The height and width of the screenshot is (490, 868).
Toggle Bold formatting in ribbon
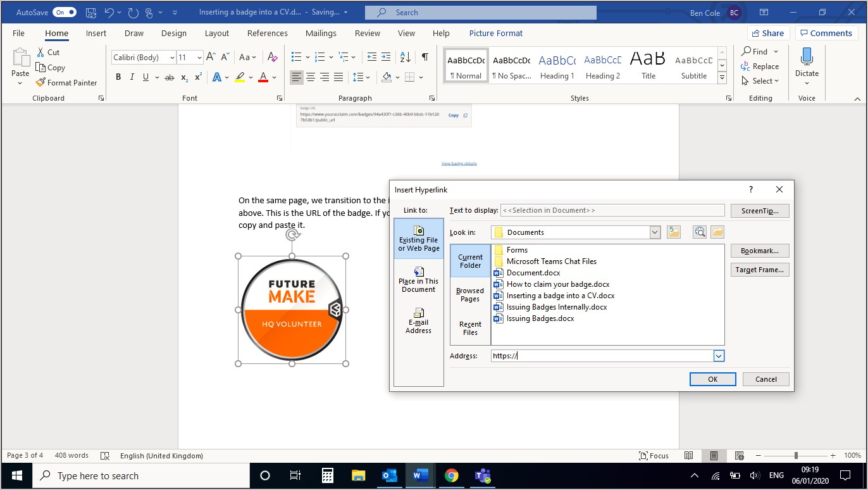(118, 77)
